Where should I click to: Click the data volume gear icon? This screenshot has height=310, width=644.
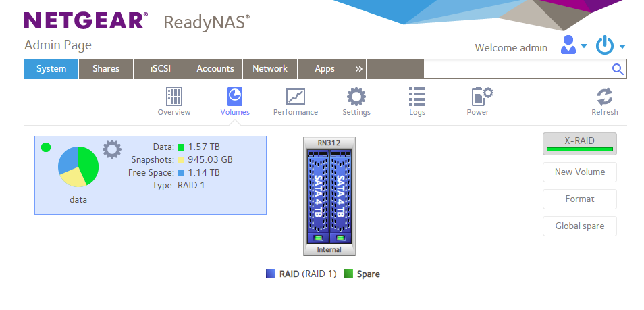click(x=111, y=149)
